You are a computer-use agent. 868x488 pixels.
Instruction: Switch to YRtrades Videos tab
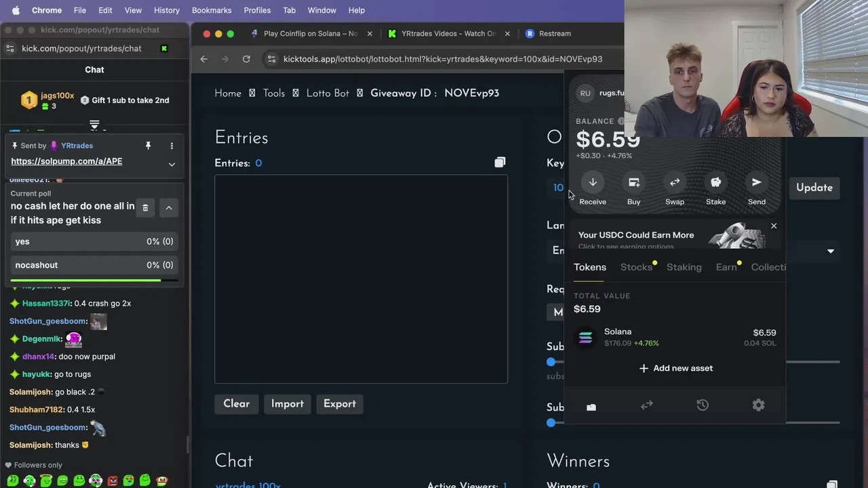448,33
